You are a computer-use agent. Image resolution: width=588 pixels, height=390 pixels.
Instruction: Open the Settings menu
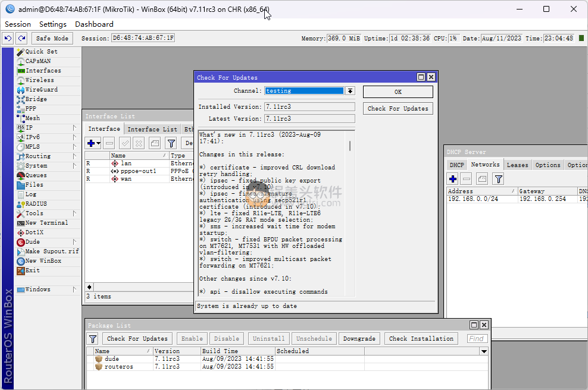pyautogui.click(x=53, y=24)
